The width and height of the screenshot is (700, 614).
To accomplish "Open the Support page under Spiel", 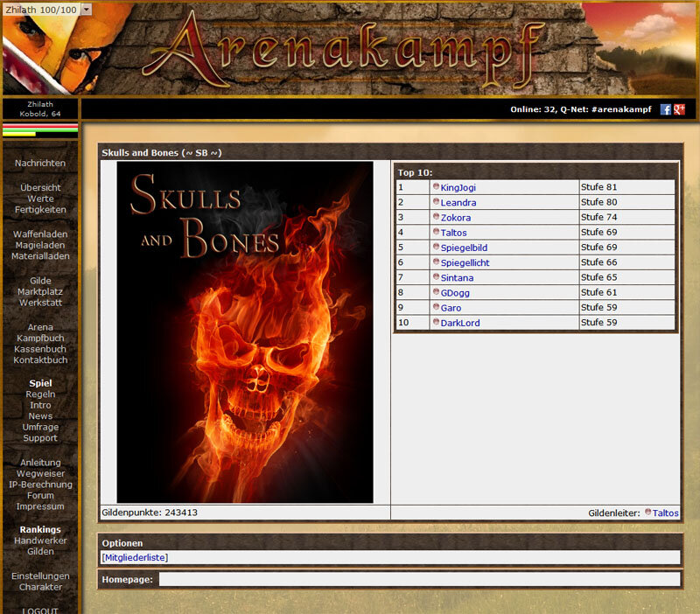I will pyautogui.click(x=41, y=438).
